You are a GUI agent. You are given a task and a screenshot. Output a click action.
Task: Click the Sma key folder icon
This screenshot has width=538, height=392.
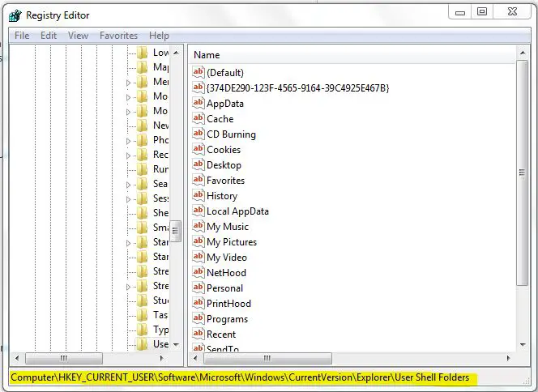(142, 228)
